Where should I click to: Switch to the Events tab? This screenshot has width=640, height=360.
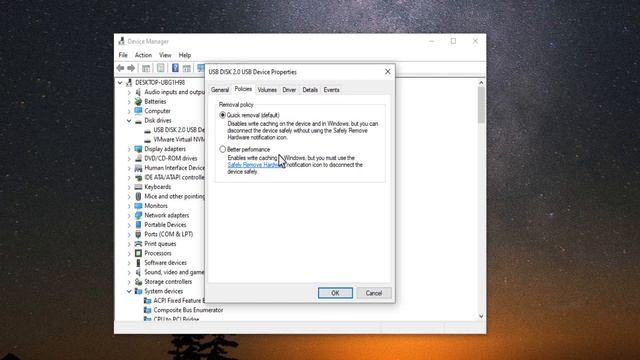coord(331,90)
